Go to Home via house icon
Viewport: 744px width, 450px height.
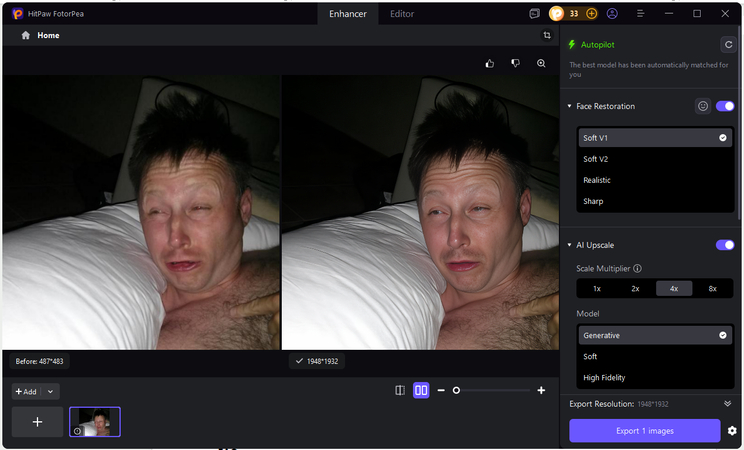click(26, 35)
